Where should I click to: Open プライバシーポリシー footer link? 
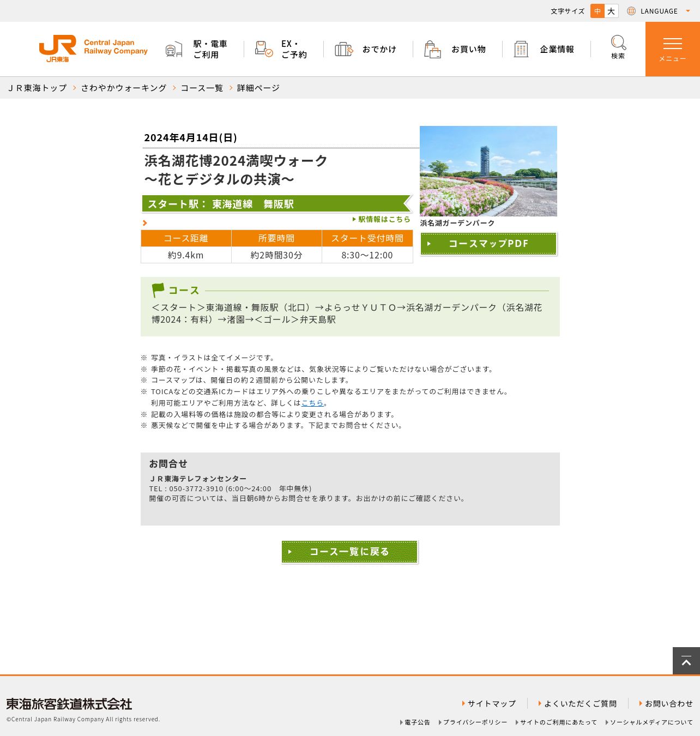click(473, 722)
